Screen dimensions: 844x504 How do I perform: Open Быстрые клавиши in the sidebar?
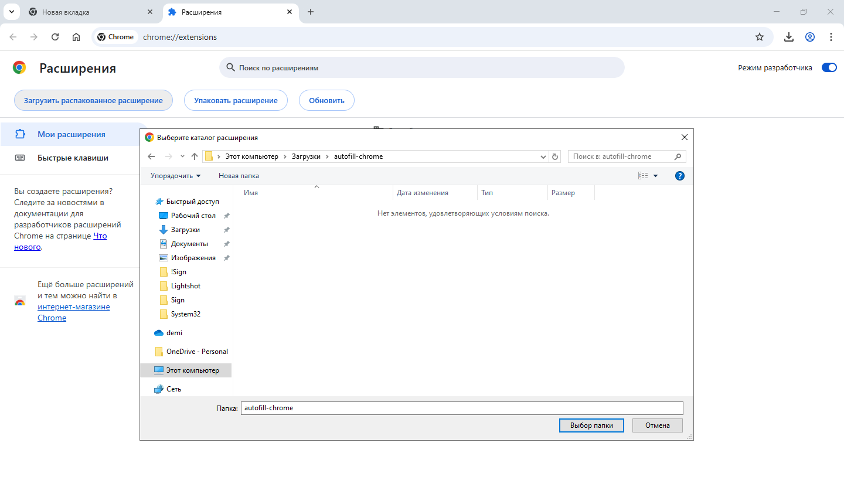[73, 158]
